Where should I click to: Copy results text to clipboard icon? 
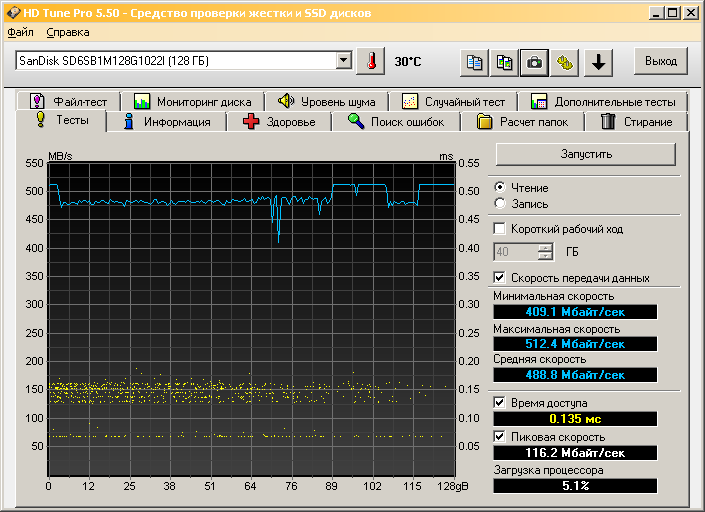(475, 62)
